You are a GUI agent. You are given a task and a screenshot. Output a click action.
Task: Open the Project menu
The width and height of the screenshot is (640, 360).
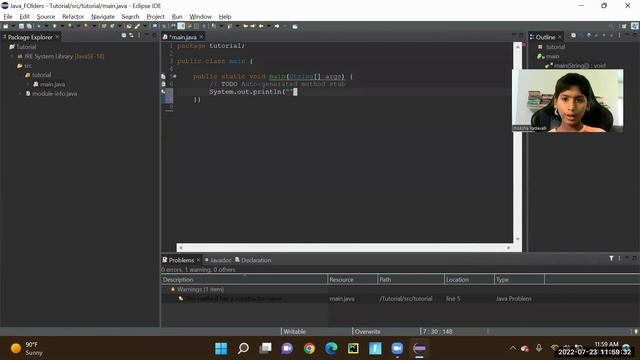pos(155,16)
